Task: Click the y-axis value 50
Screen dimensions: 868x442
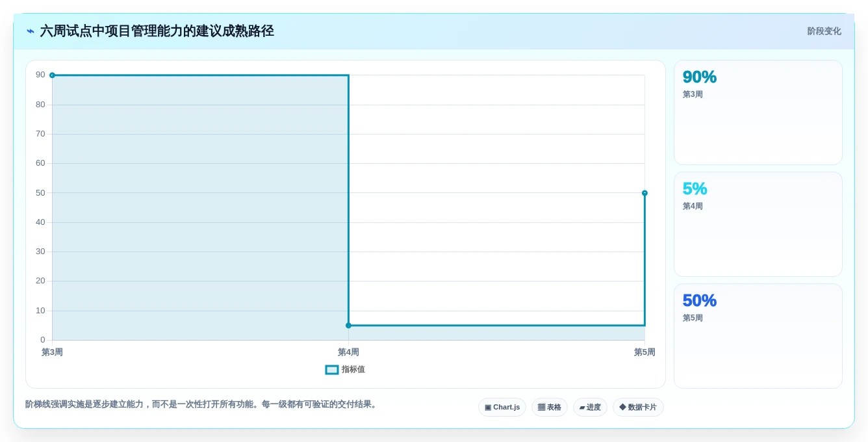Action: 40,193
